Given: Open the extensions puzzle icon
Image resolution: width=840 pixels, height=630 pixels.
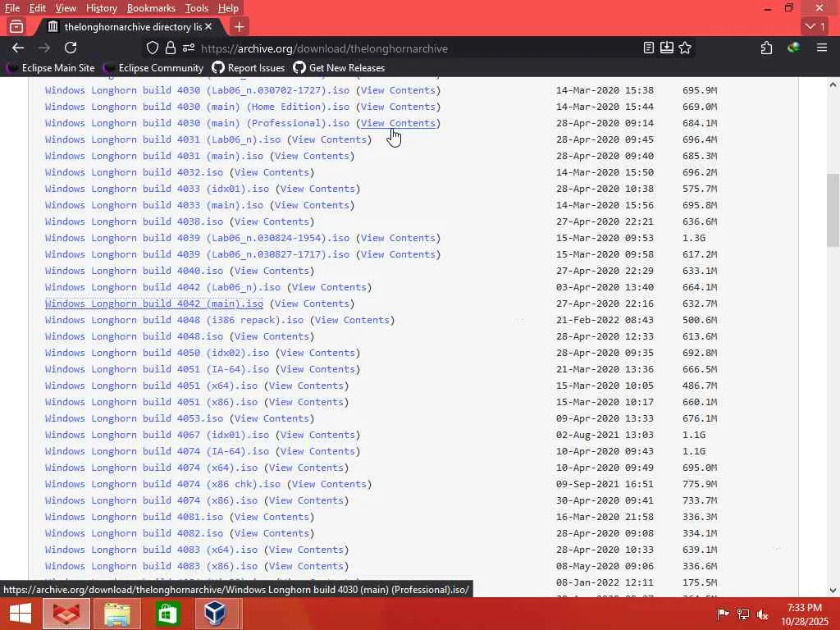Looking at the screenshot, I should click(767, 48).
